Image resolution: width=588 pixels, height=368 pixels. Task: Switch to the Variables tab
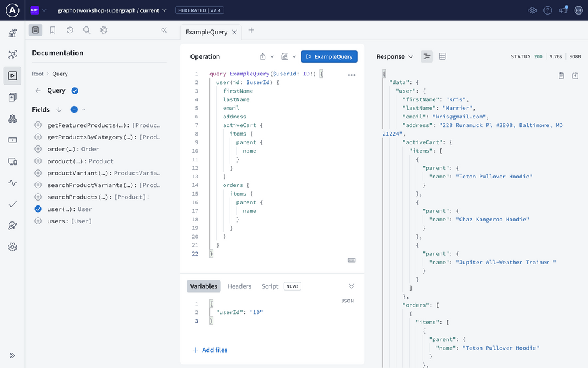203,286
